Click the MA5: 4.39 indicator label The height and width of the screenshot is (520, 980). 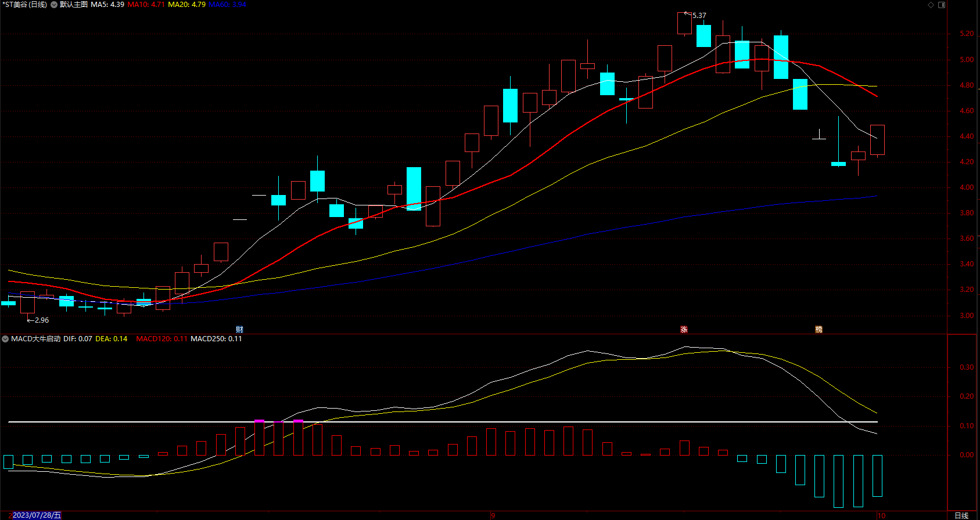point(107,5)
